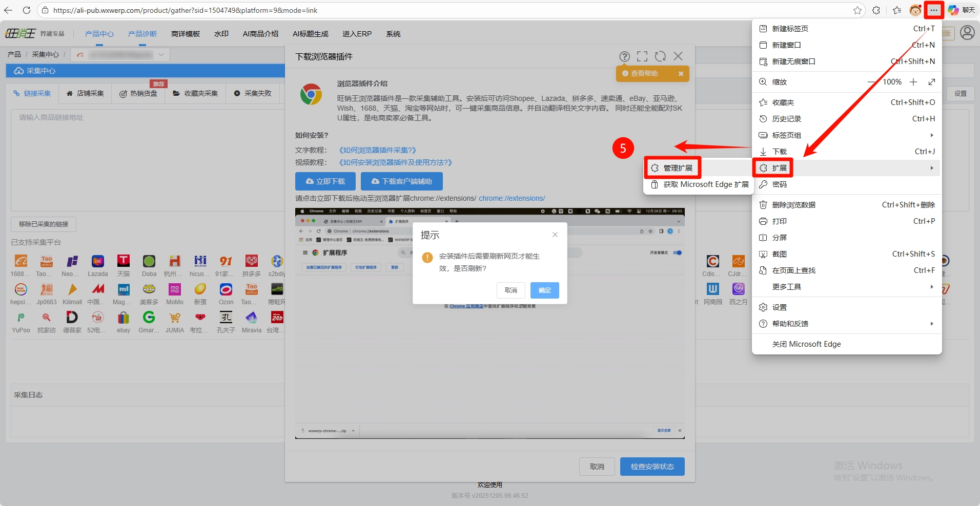Click the 立即下载 button
The image size is (980, 506).
[x=325, y=181]
